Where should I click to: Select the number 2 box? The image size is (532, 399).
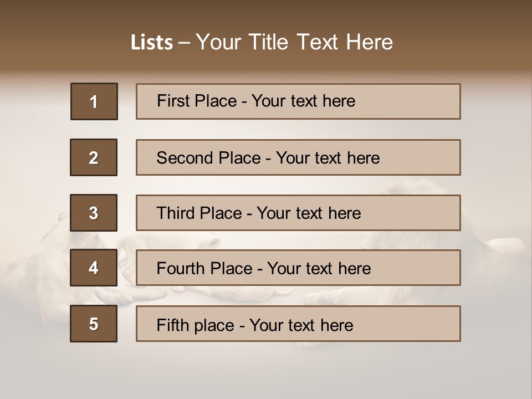94,157
